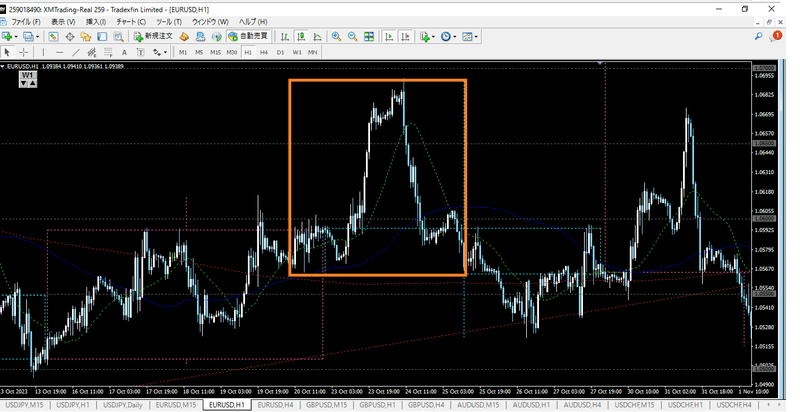Toggle the candlestick chart mode
This screenshot has width=800, height=412.
coord(301,36)
